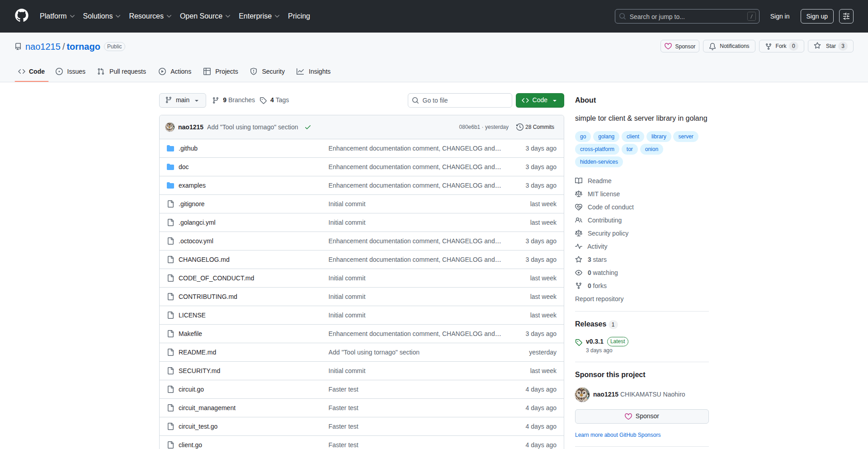View the verified commit checkmark
The height and width of the screenshot is (449, 868).
[307, 127]
